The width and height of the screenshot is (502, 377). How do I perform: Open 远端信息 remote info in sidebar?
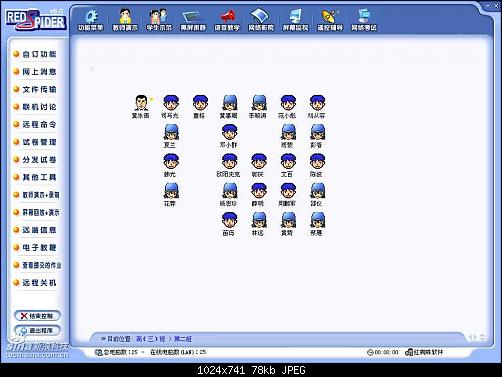(35, 230)
